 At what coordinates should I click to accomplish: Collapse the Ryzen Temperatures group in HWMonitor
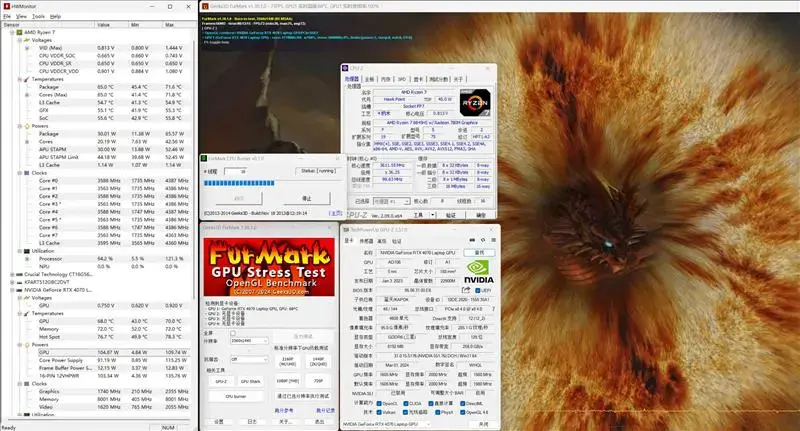19,79
